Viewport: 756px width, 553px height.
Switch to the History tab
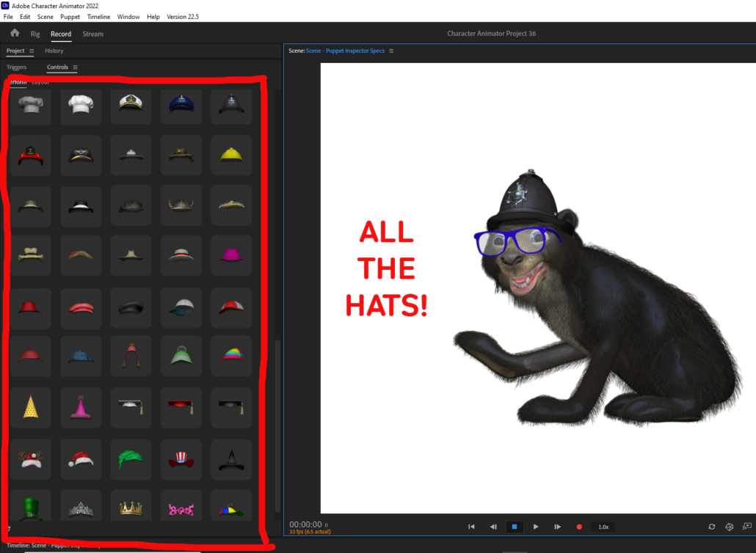tap(54, 51)
